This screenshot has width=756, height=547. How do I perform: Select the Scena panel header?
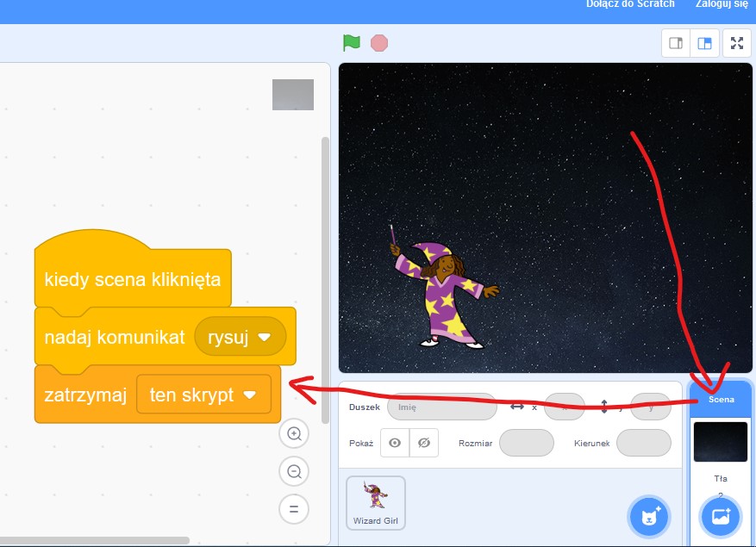click(x=721, y=399)
